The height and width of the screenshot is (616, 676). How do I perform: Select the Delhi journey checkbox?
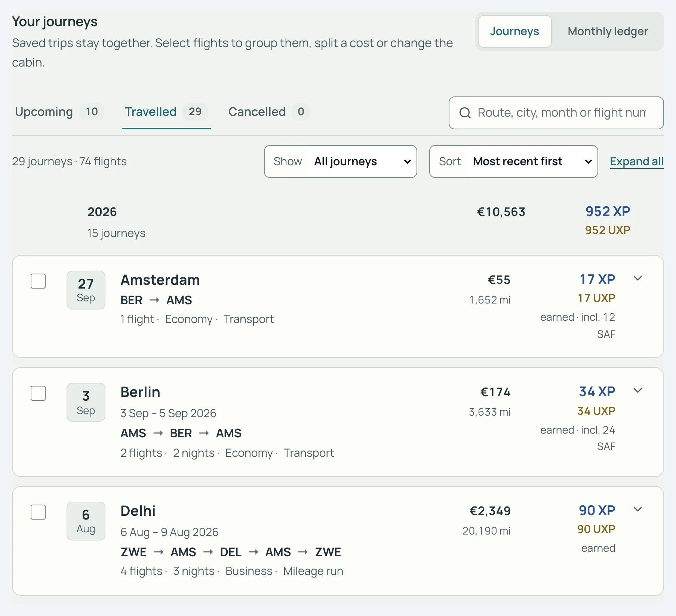coord(38,512)
